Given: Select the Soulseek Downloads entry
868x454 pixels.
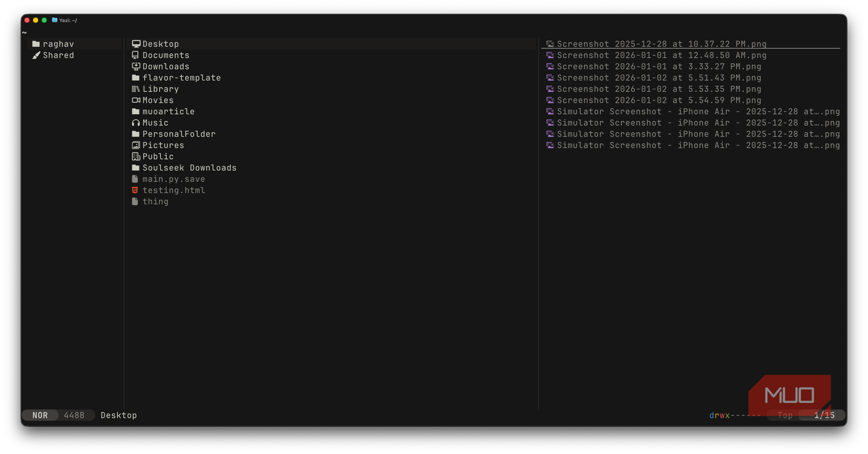Looking at the screenshot, I should coord(189,168).
